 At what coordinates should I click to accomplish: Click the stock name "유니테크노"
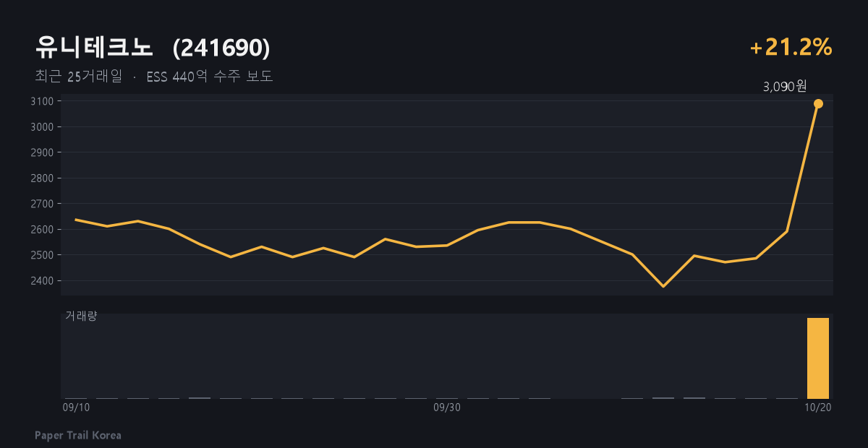[94, 48]
